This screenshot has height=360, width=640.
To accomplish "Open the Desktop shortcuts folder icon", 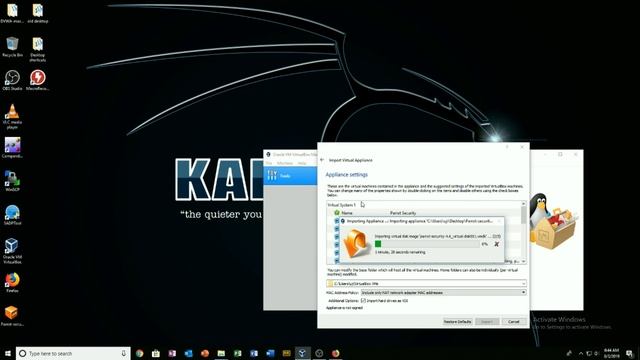I will click(x=38, y=49).
